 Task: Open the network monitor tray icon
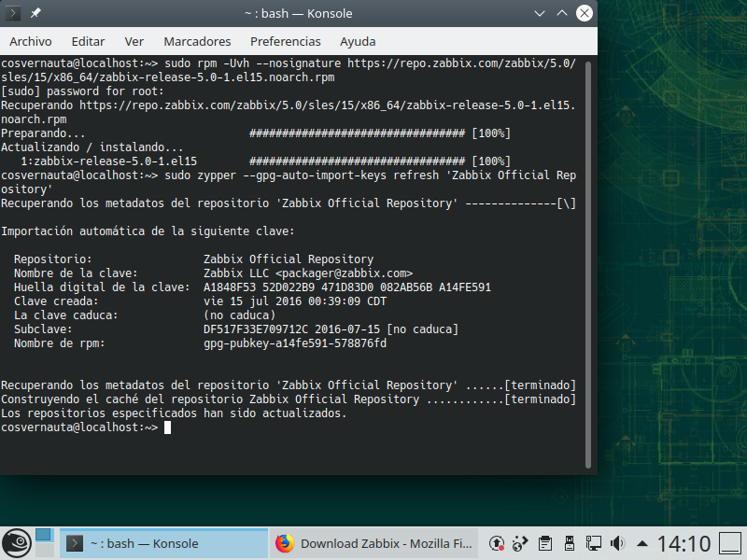coord(593,542)
